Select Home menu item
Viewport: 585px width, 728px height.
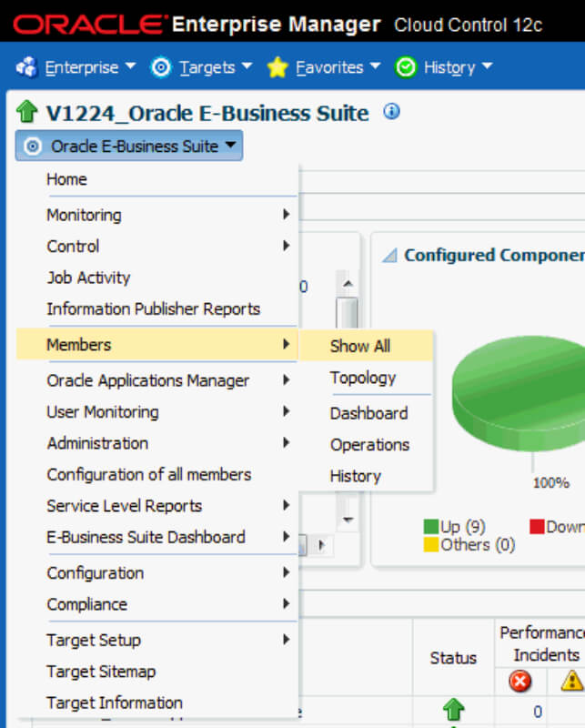156,179
